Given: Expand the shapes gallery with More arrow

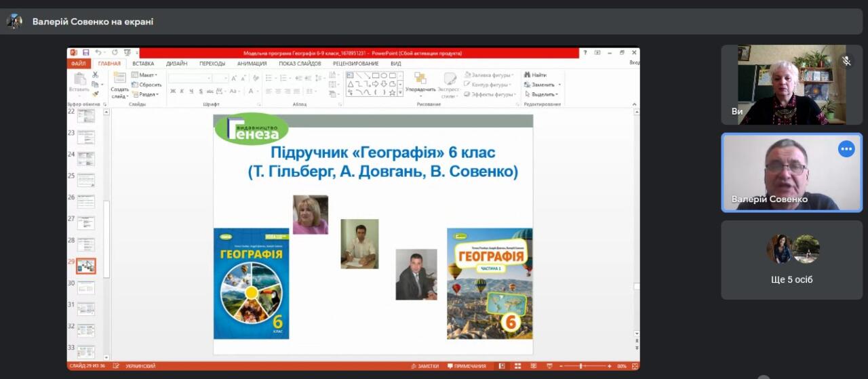Looking at the screenshot, I should click(x=400, y=92).
